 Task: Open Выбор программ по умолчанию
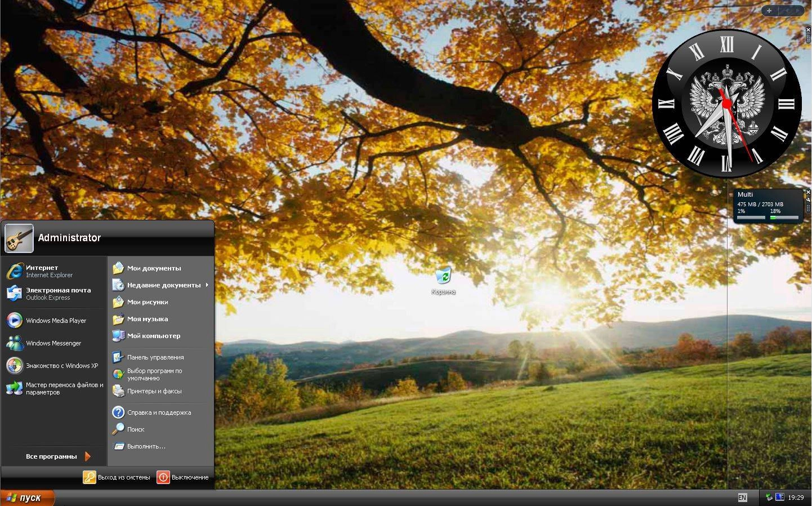(x=160, y=374)
